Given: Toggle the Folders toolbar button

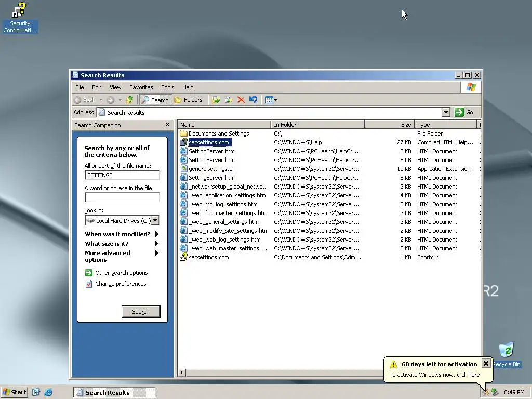Looking at the screenshot, I should [188, 100].
